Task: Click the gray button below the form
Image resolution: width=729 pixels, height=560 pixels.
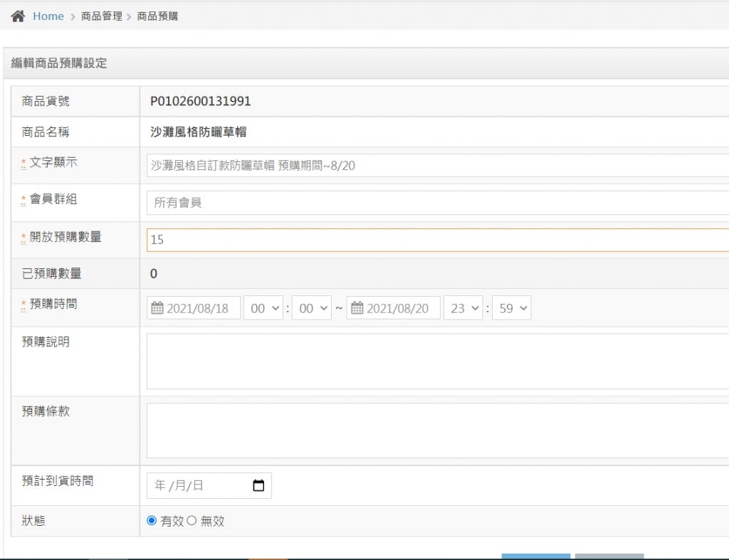Action: click(609, 556)
